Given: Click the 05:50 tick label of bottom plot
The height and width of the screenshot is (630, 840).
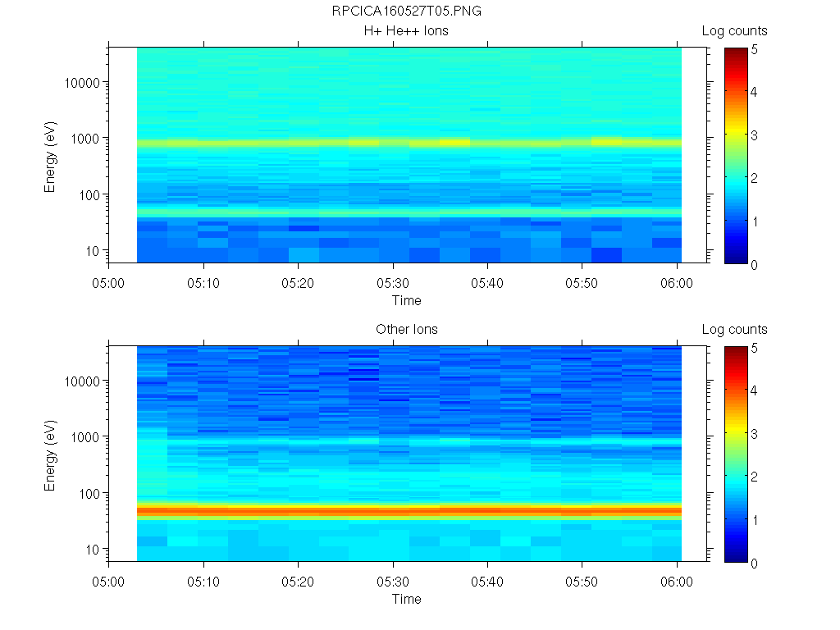Looking at the screenshot, I should [x=582, y=582].
